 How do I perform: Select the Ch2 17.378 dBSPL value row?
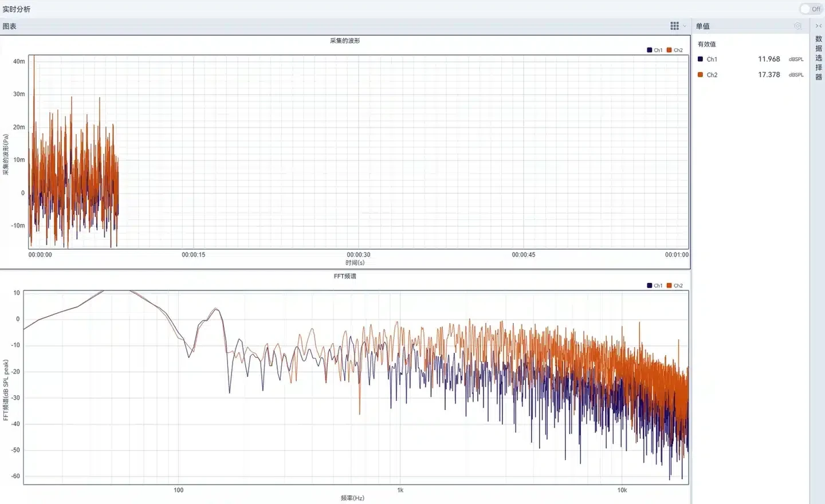pos(751,74)
